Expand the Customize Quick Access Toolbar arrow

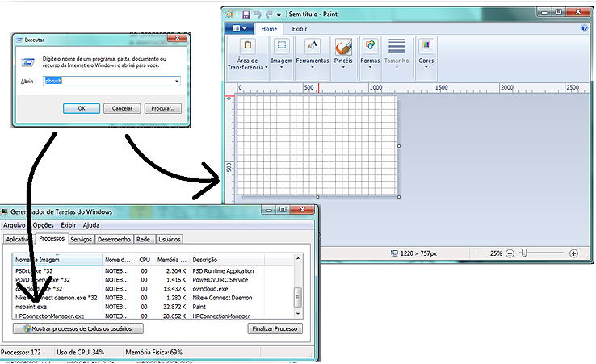(279, 15)
